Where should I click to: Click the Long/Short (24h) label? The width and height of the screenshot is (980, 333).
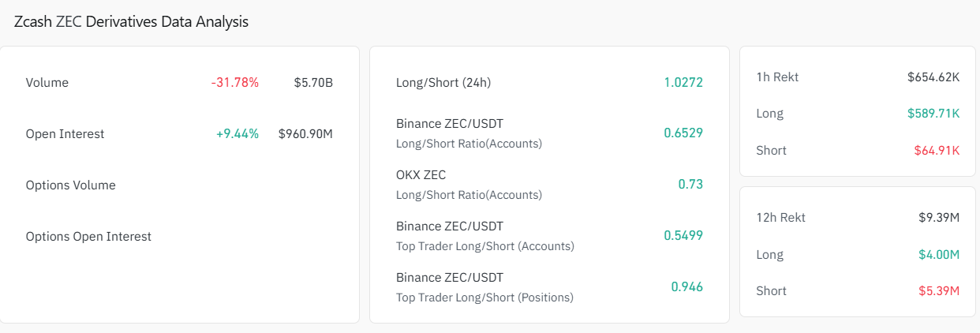443,82
